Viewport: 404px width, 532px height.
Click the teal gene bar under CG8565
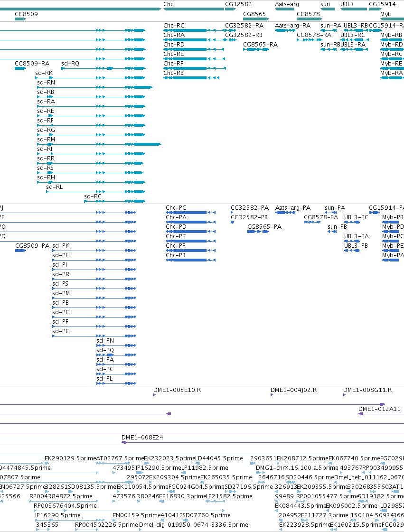(x=256, y=19)
